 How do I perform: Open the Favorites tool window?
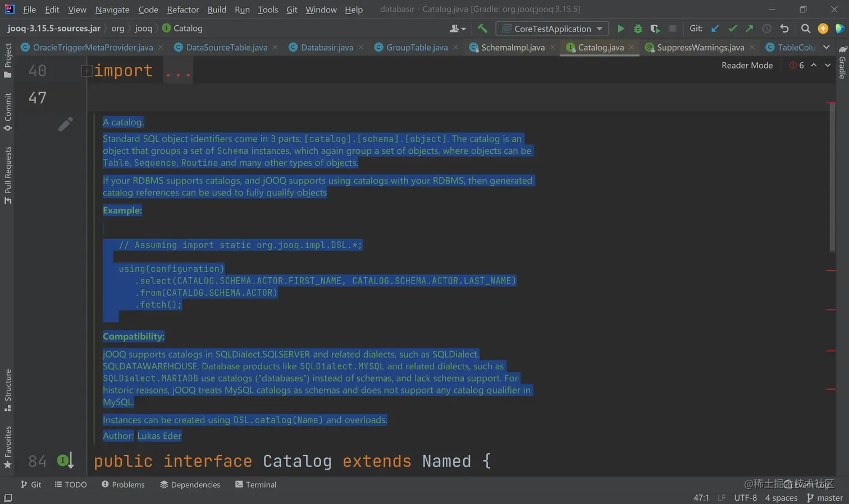pos(8,447)
